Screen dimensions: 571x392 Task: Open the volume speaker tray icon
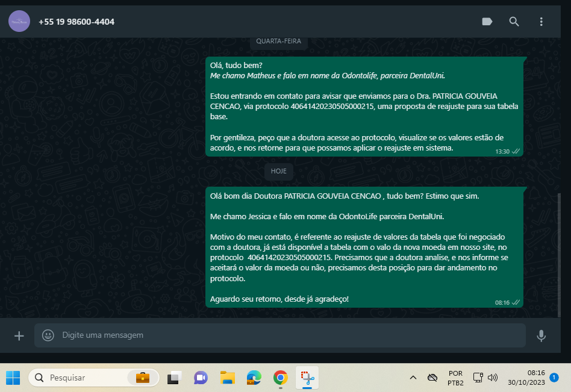coord(492,378)
